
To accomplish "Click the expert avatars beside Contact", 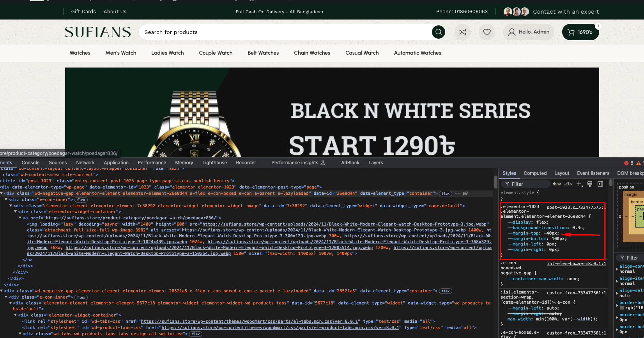I will (516, 12).
